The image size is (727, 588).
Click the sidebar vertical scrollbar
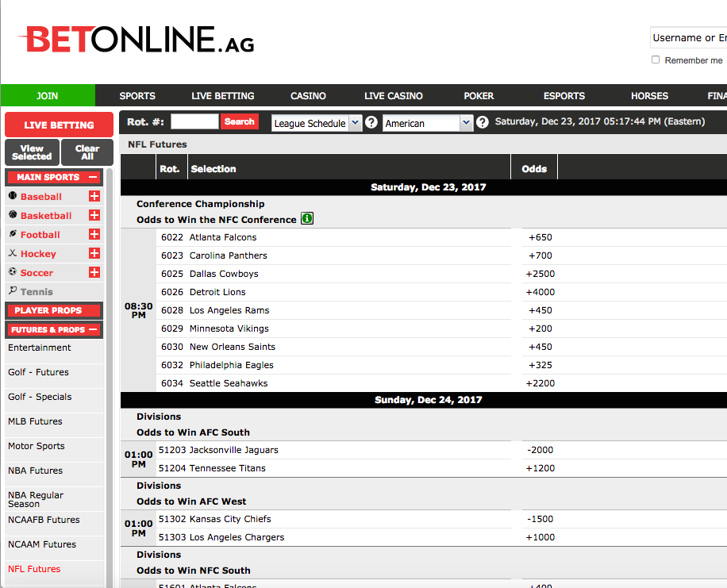(110, 378)
